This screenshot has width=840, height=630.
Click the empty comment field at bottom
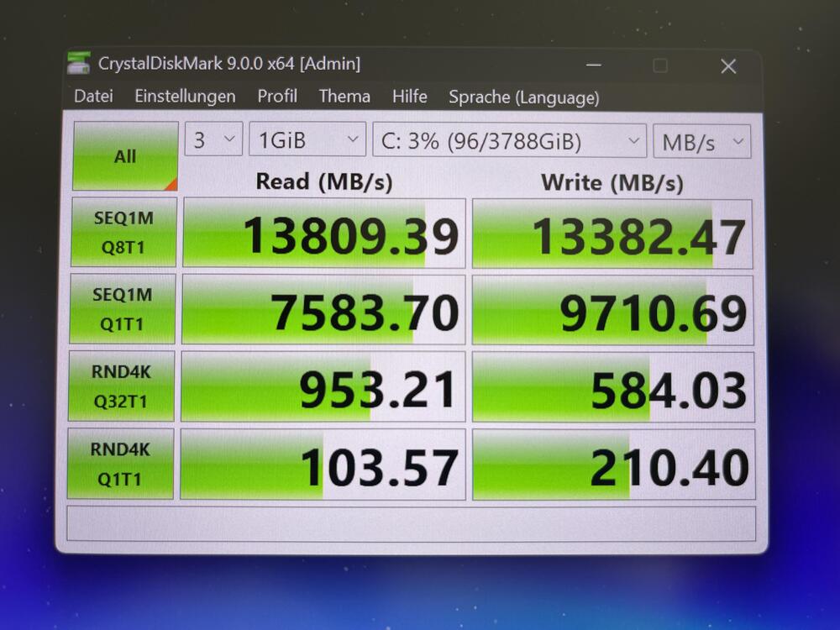tap(411, 523)
